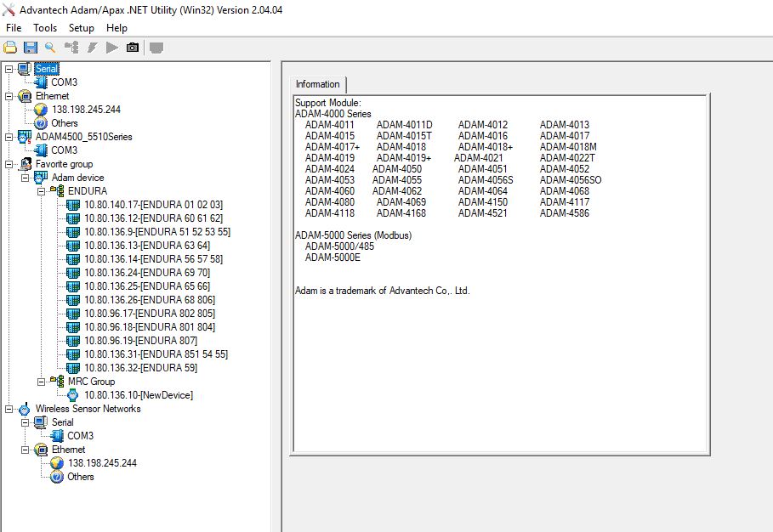
Task: Click the Adam device node icon
Action: (41, 178)
